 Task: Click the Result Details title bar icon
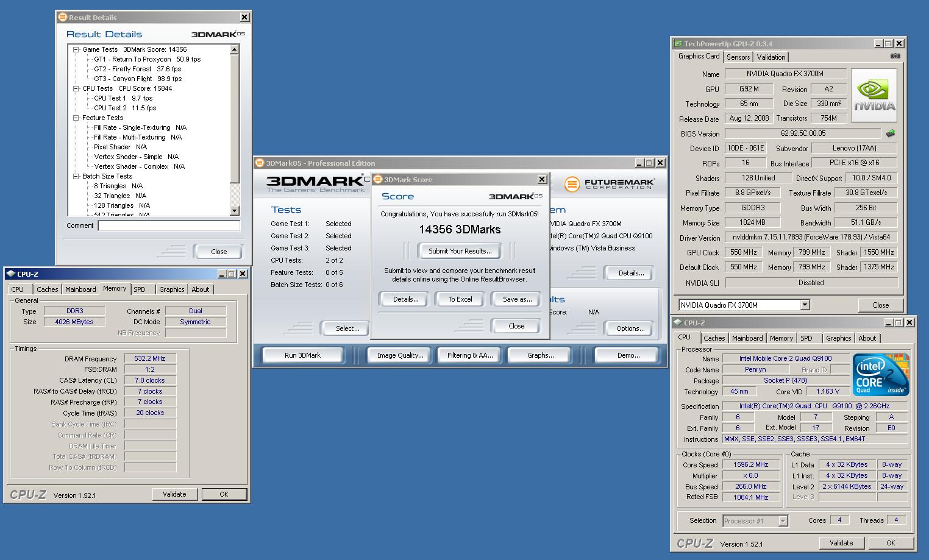[62, 17]
